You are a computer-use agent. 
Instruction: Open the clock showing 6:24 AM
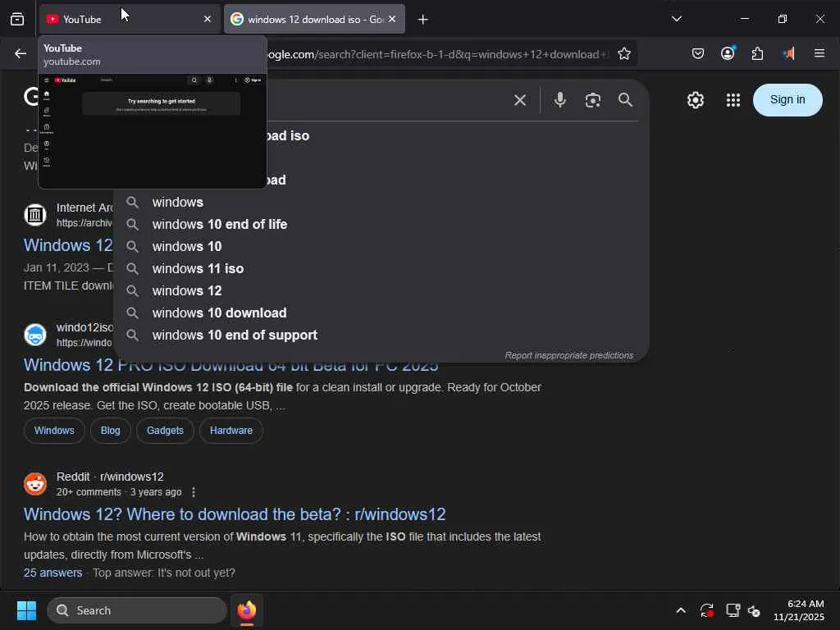click(799, 610)
